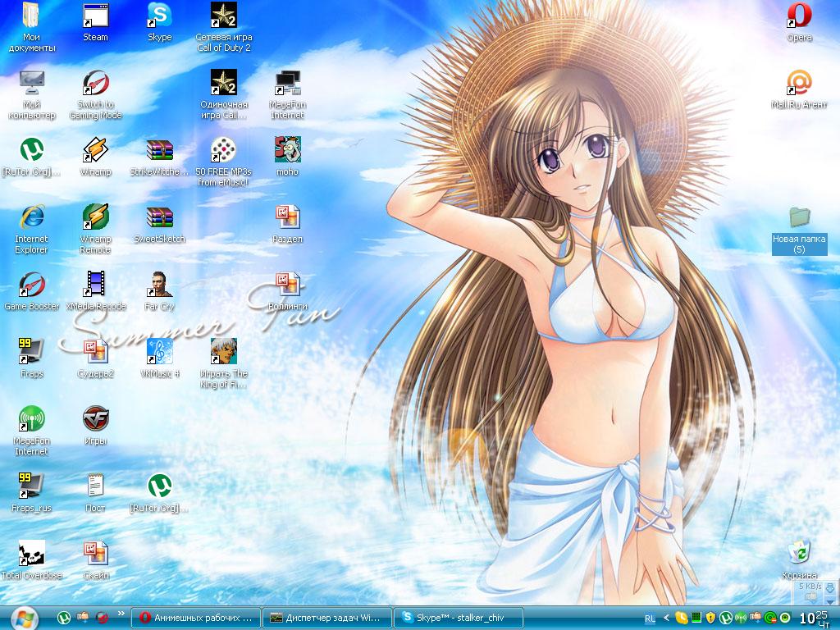Open the Steam desktop shortcut
Screen dimensions: 840x630
pos(95,16)
